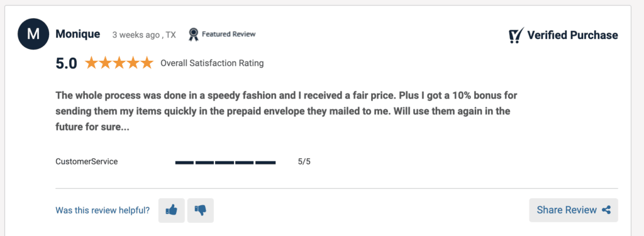This screenshot has height=236, width=644.
Task: Click the Featured Review label text
Action: click(x=229, y=35)
